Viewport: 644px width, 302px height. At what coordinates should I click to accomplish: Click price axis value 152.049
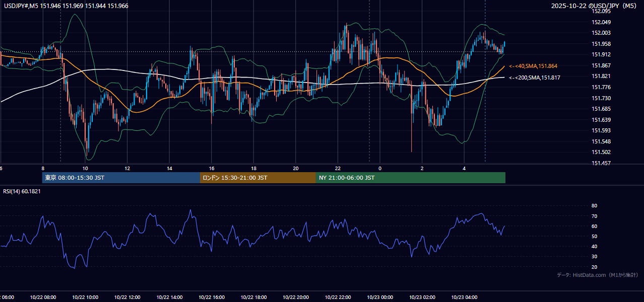click(x=601, y=22)
